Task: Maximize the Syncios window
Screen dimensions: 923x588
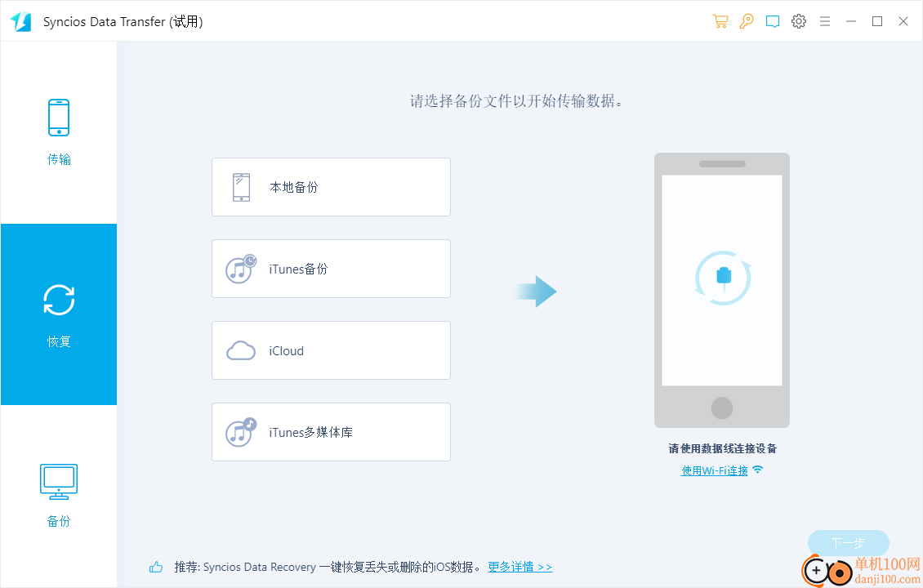Action: [877, 21]
